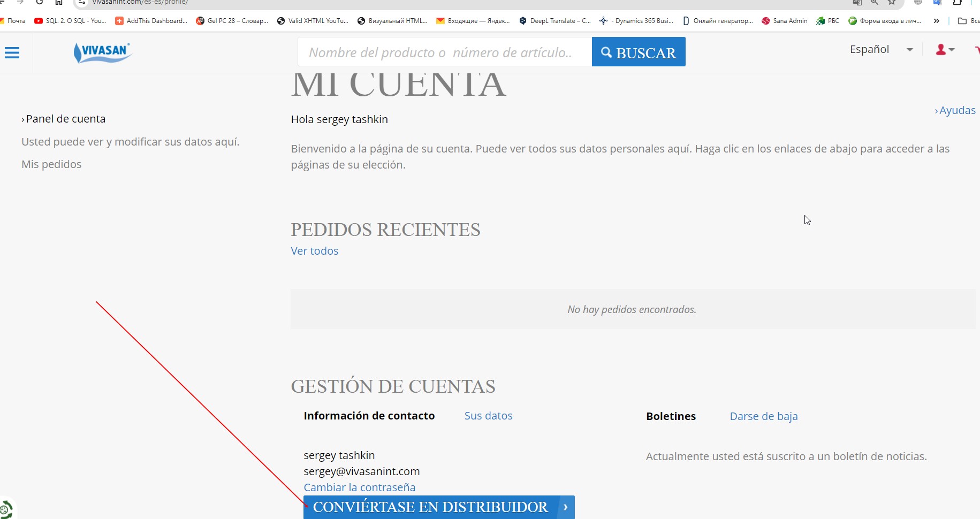980x519 pixels.
Task: Click Conviértase en distribuidor button
Action: pyautogui.click(x=439, y=507)
